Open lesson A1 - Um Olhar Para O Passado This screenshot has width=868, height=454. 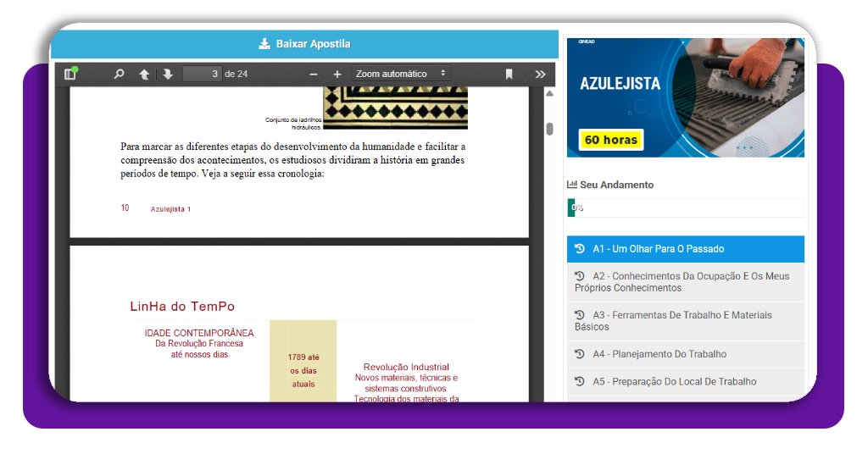tap(685, 249)
